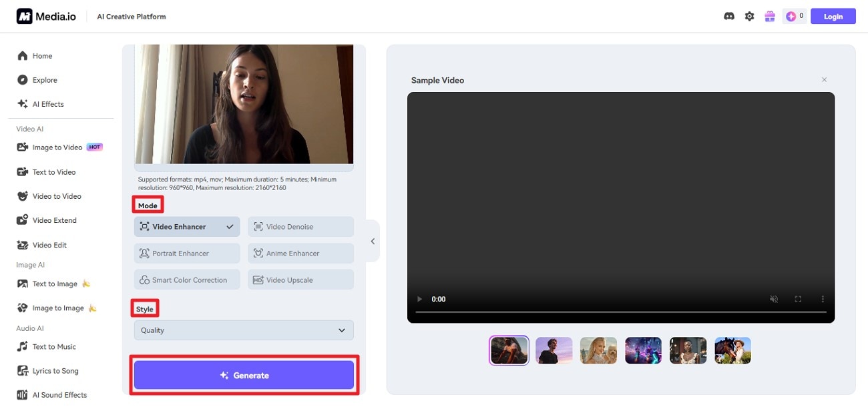This screenshot has height=407, width=868.
Task: Click the 'Sample Video' heading
Action: [437, 80]
